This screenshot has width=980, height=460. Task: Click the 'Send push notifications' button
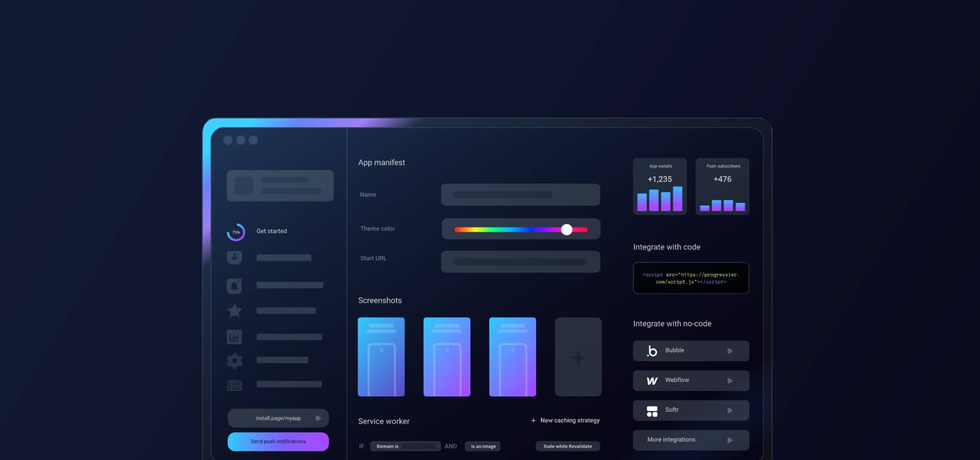click(278, 441)
